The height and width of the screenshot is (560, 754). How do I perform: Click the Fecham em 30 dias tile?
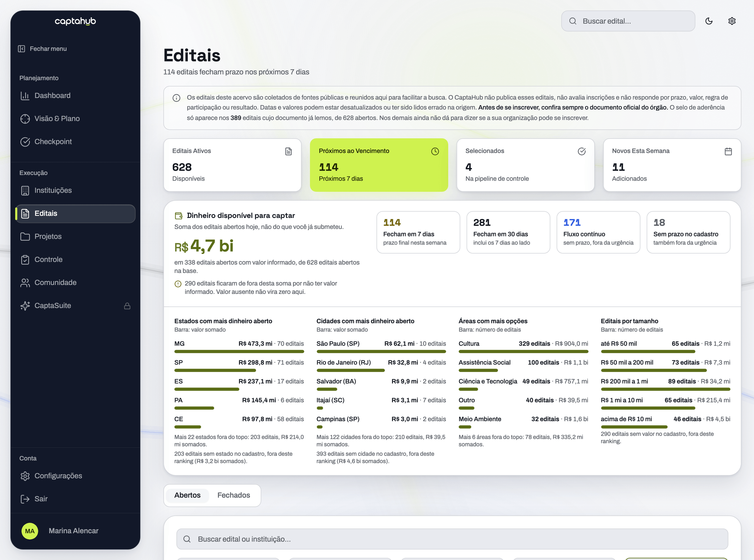click(508, 232)
